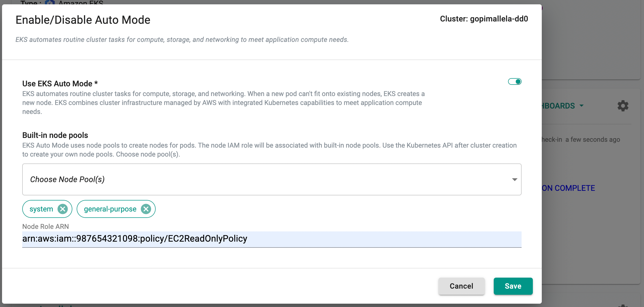
Task: Expand the DASHBOARDS dropdown arrow
Action: point(582,106)
